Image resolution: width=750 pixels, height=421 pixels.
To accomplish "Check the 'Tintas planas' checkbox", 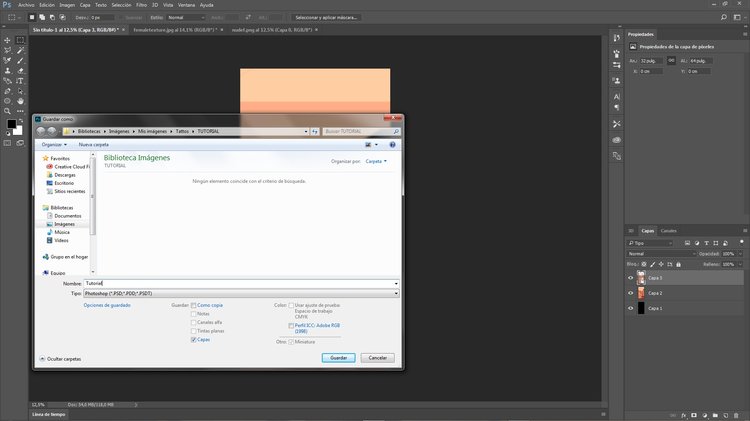I will tap(193, 331).
